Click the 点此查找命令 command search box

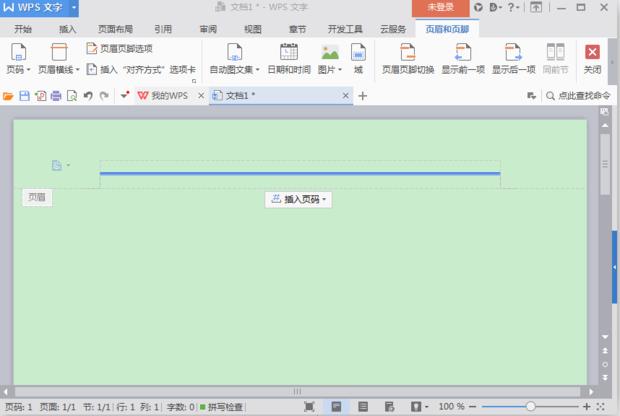click(583, 96)
